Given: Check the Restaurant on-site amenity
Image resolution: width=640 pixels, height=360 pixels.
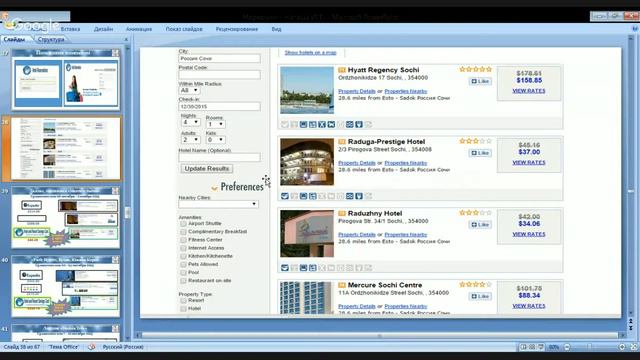Looking at the screenshot, I should (x=183, y=281).
